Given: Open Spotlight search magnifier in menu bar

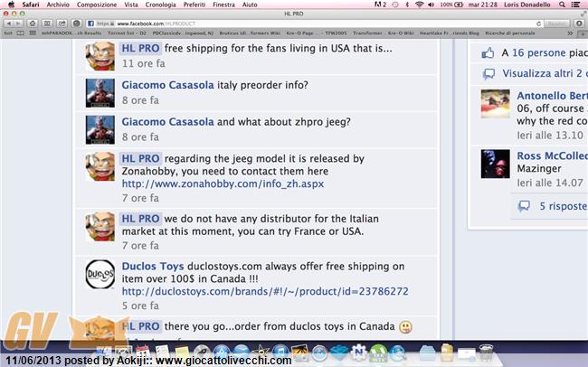Looking at the screenshot, I should pyautogui.click(x=562, y=5).
